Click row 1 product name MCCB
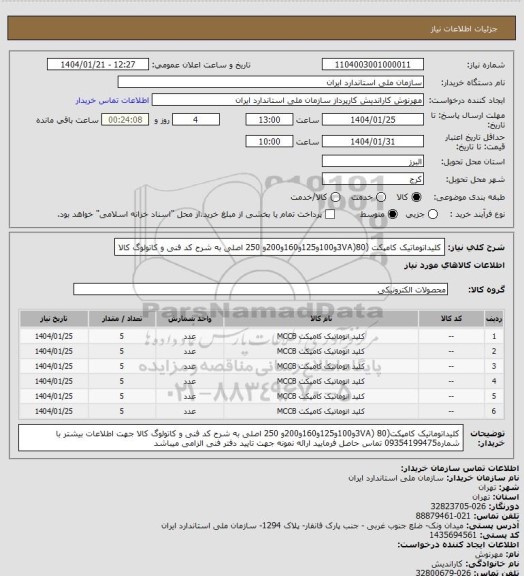The width and height of the screenshot is (524, 576). [x=321, y=336]
